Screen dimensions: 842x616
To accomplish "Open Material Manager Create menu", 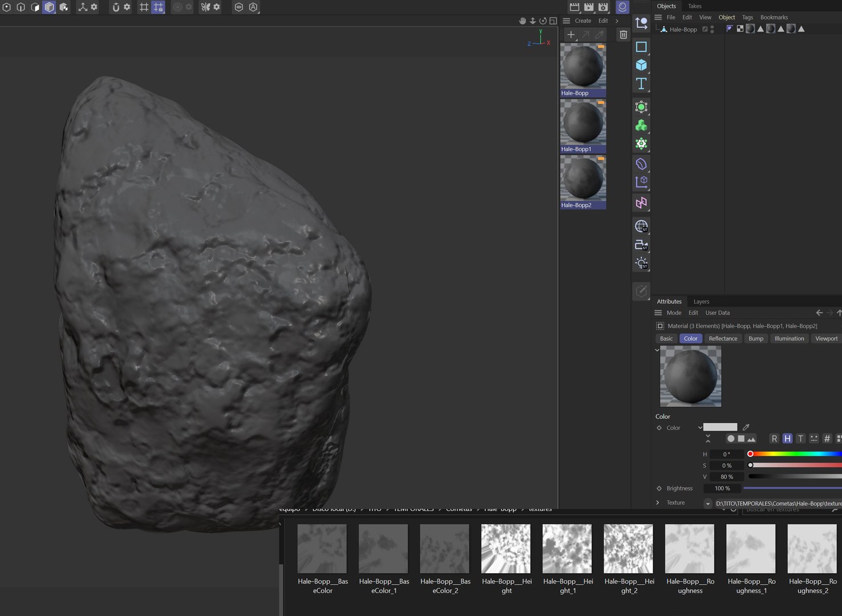I will coord(583,21).
